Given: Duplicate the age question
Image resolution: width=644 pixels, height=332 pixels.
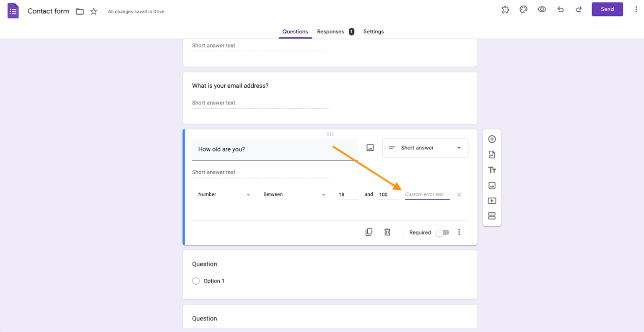Looking at the screenshot, I should pos(369,232).
